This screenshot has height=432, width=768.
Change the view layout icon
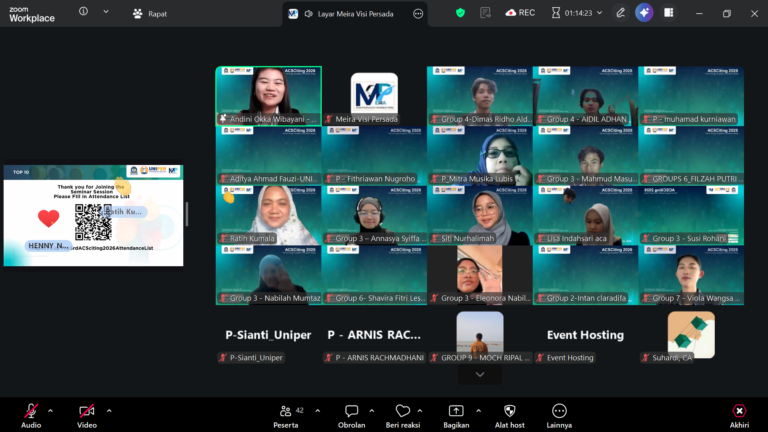(x=669, y=13)
